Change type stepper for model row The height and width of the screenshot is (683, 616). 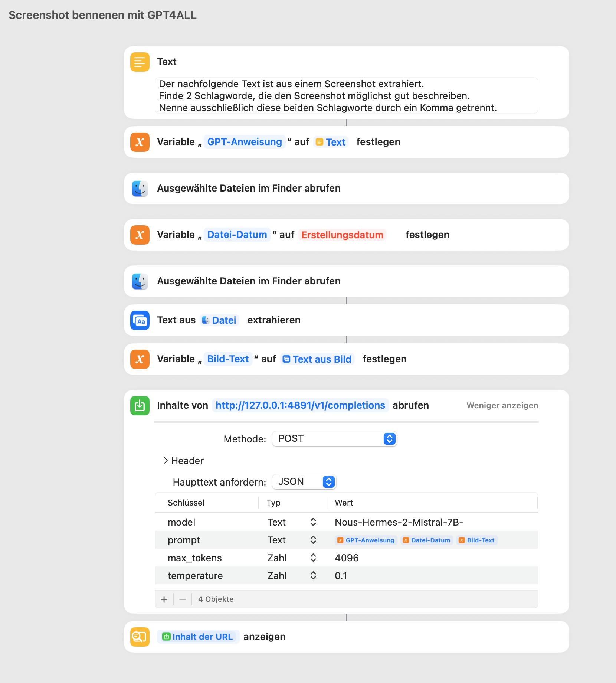click(313, 522)
